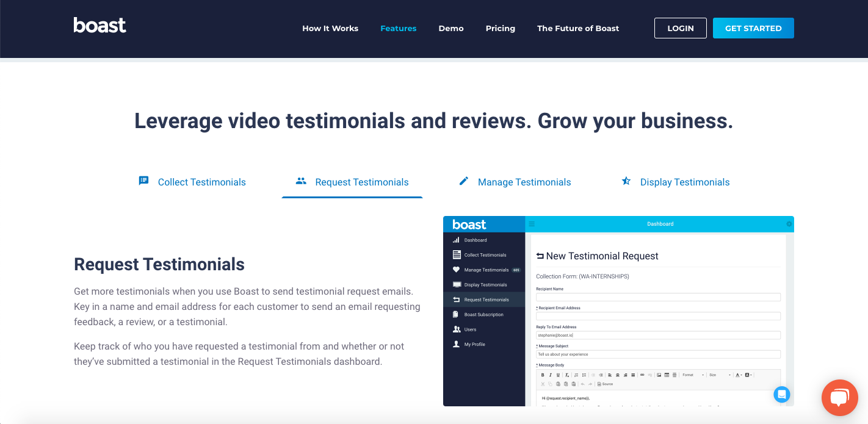Open the Manage Testimonials tab
The image size is (868, 424).
click(515, 182)
